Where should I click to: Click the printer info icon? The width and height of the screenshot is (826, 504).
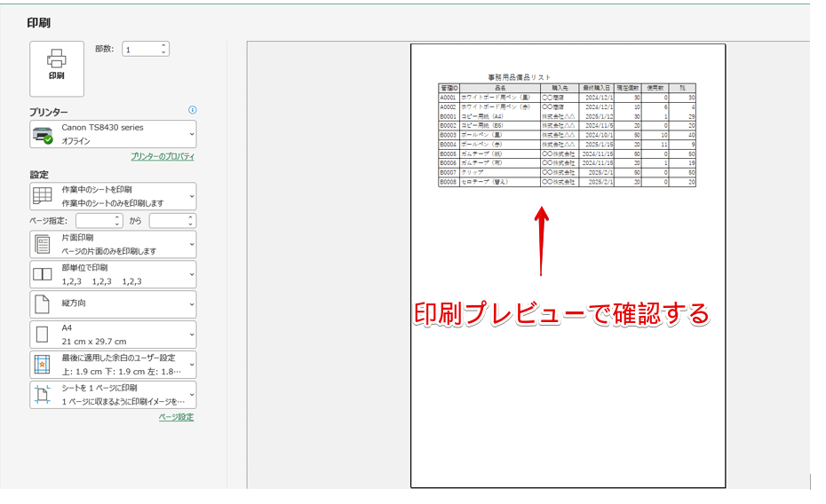pyautogui.click(x=192, y=110)
